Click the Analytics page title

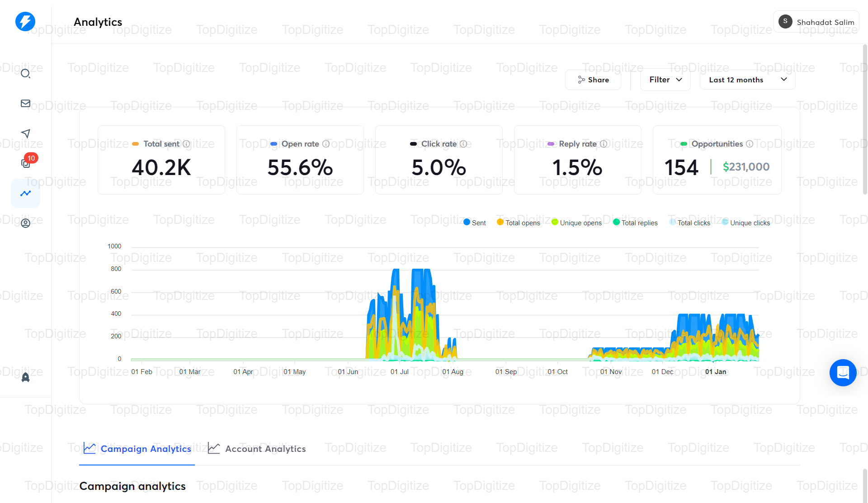click(98, 22)
